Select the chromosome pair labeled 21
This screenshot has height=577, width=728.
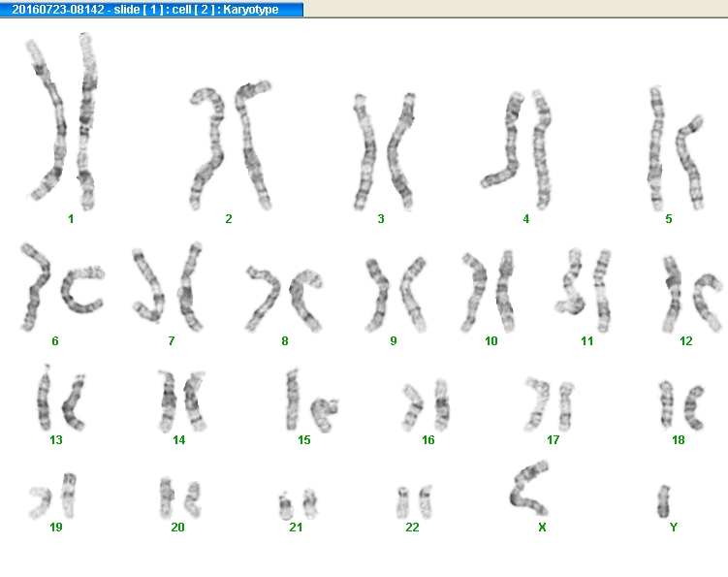point(298,504)
